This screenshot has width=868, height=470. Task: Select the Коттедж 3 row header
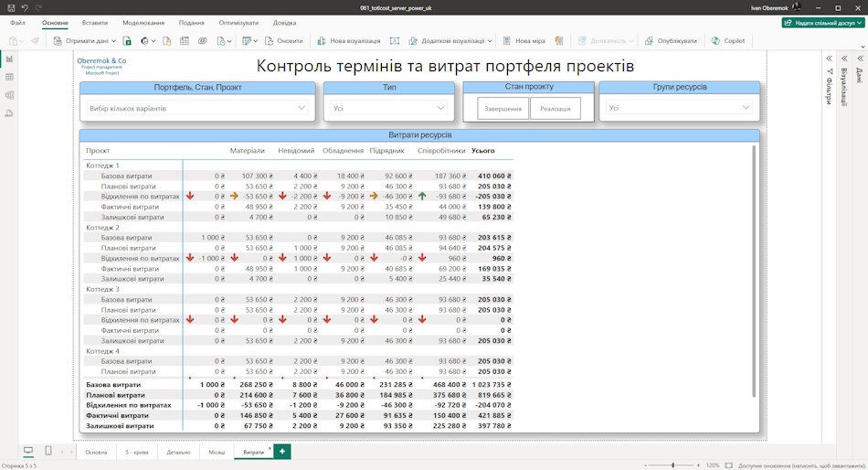(102, 289)
